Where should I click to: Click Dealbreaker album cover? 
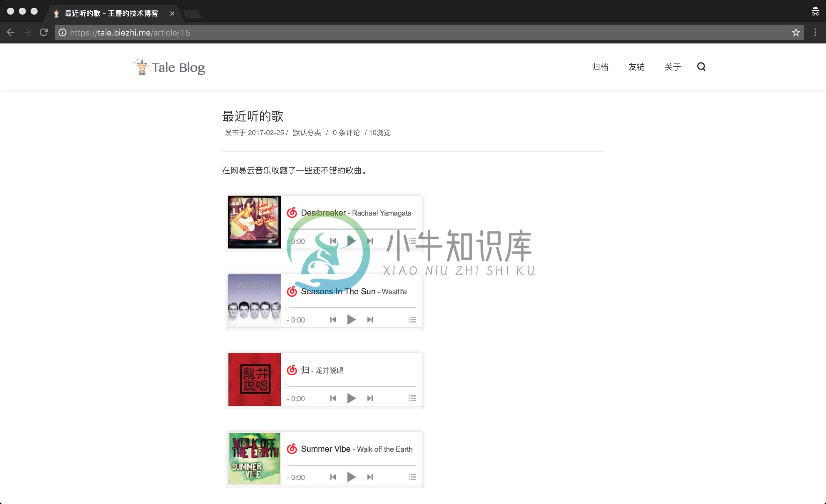pos(255,222)
